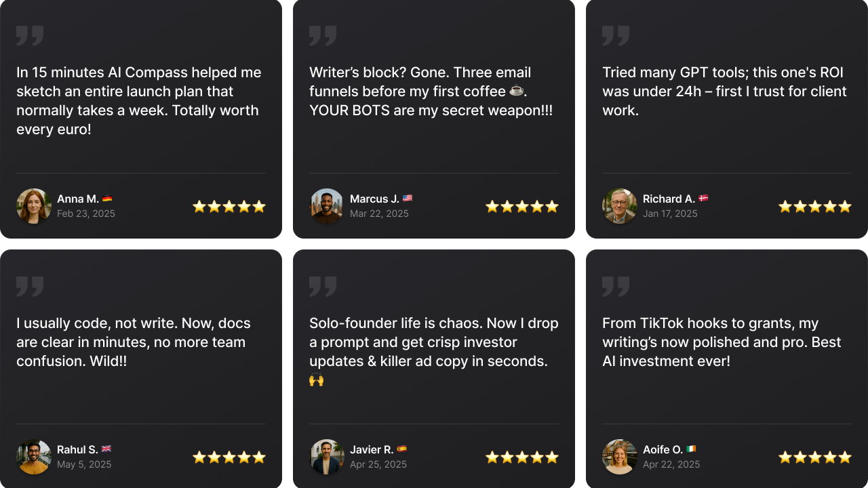Click the five stars on Javier R.'s review
The height and width of the screenshot is (488, 868).
(x=522, y=457)
